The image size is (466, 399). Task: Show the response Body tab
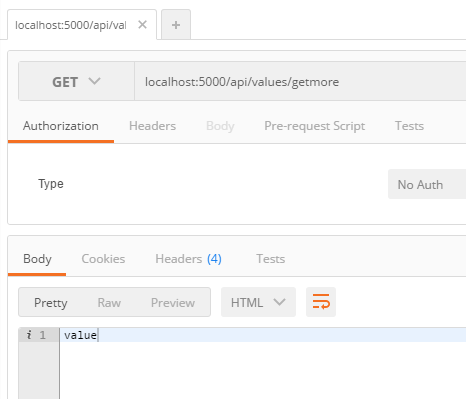tap(37, 259)
